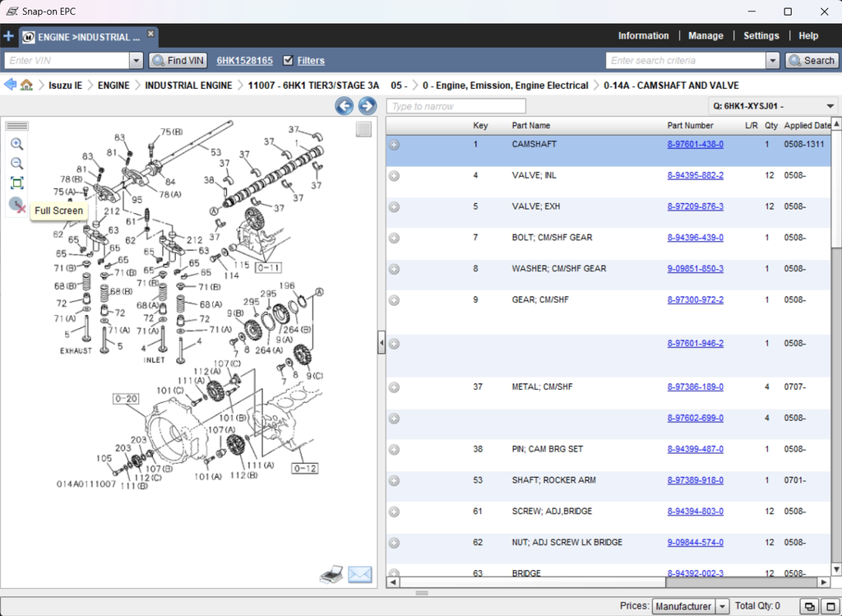
Task: Open part number 8-97601-438-0
Action: coord(696,144)
